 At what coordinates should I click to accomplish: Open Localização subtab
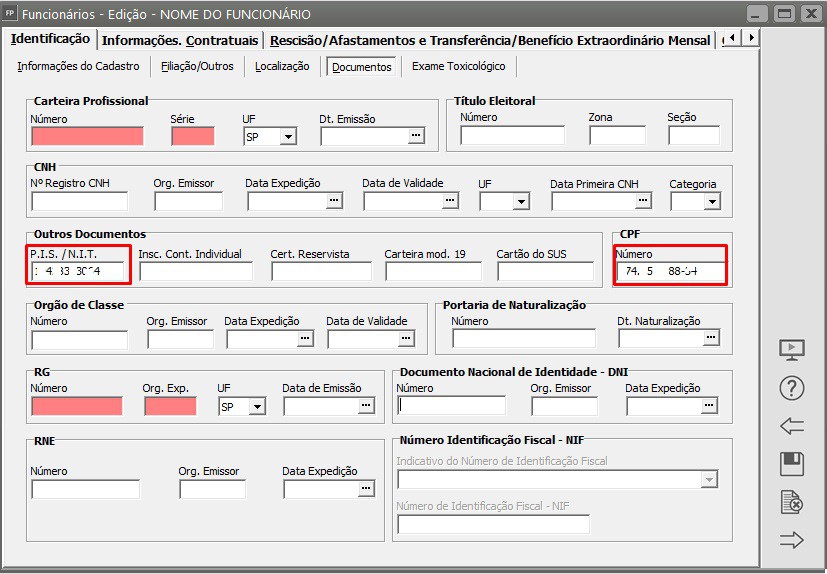click(282, 66)
